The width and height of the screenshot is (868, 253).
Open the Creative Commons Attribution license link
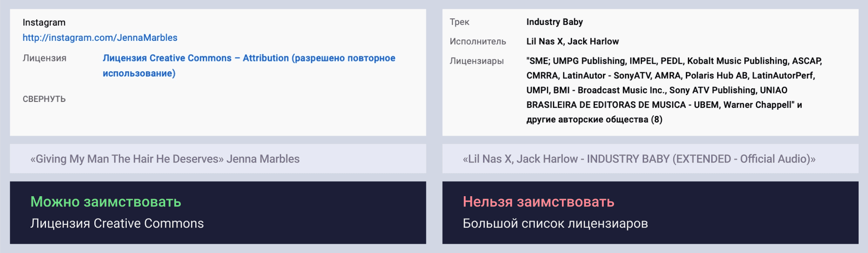(249, 58)
